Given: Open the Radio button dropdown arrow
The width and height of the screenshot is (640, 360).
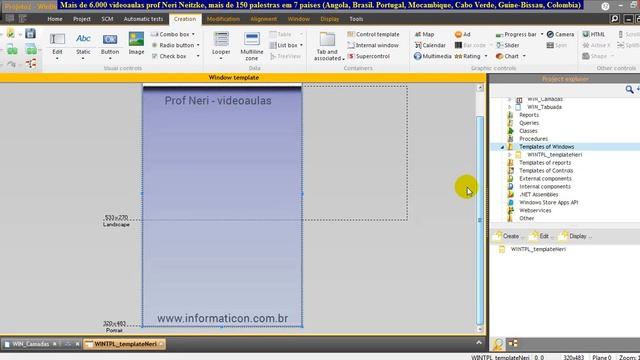Looking at the screenshot, I should 198,45.
